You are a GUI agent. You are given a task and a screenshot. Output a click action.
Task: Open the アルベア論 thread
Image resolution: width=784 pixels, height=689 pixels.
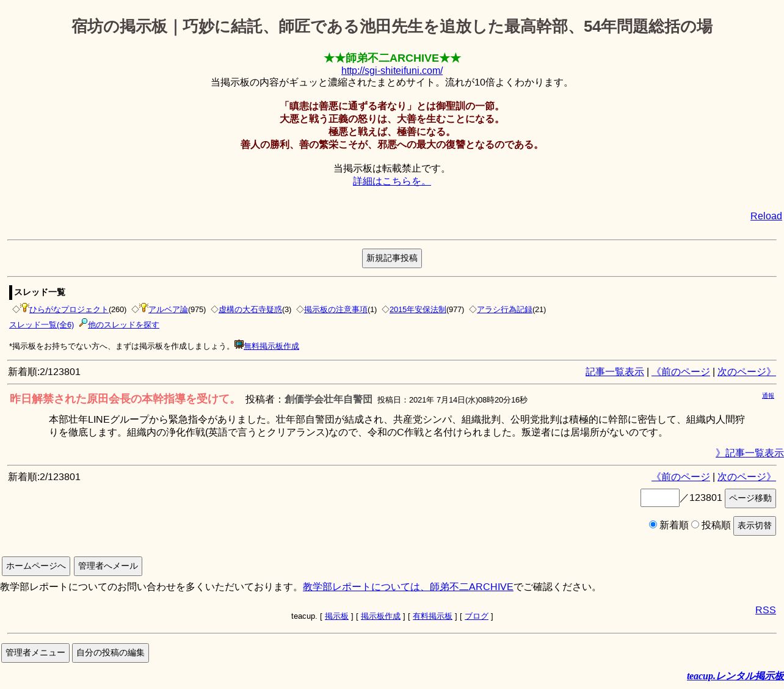(168, 310)
